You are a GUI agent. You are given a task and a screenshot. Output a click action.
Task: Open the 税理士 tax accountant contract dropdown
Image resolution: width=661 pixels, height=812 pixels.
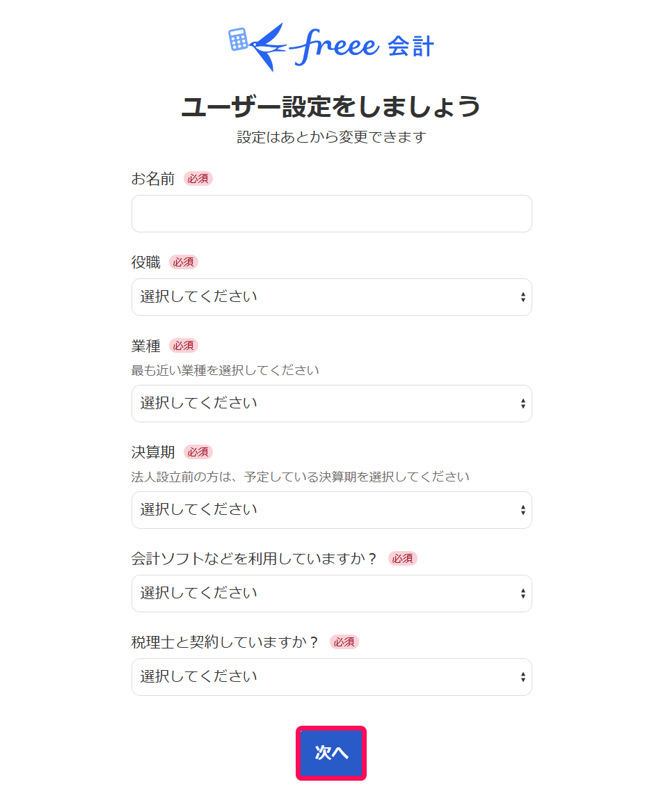(331, 677)
